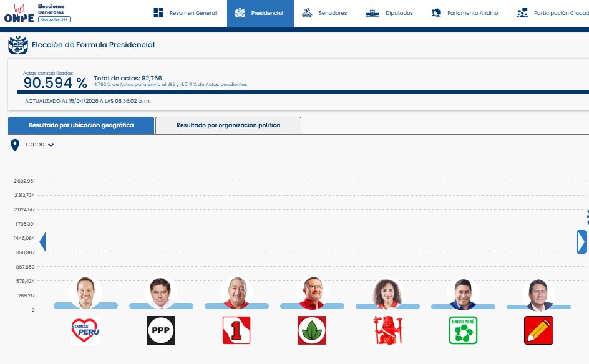Click the red number 1 party logo
Screen dimensions: 589x364
pyautogui.click(x=236, y=330)
